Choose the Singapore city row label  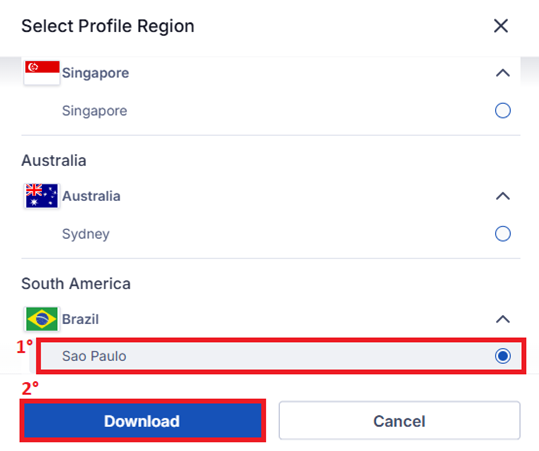pyautogui.click(x=95, y=111)
